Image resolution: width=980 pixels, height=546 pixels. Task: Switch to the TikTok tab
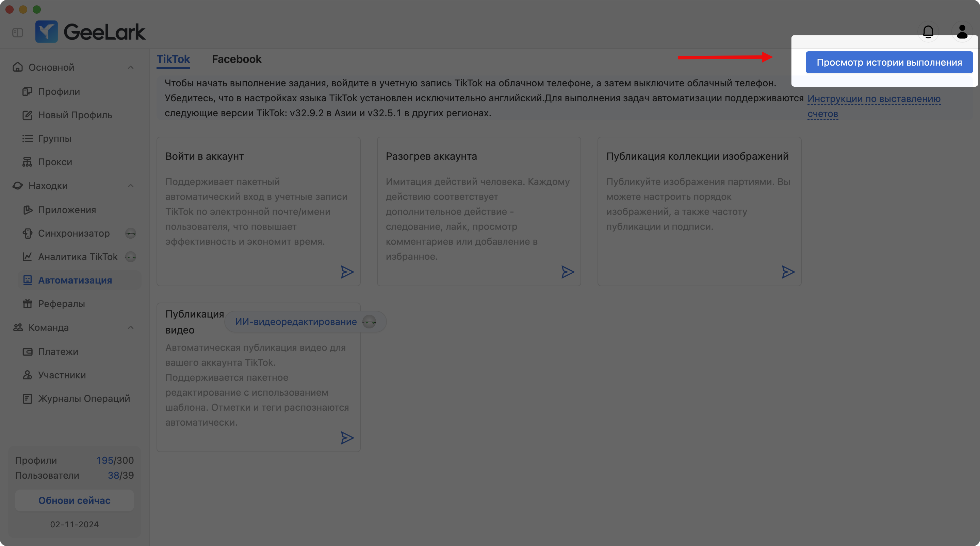click(x=173, y=59)
